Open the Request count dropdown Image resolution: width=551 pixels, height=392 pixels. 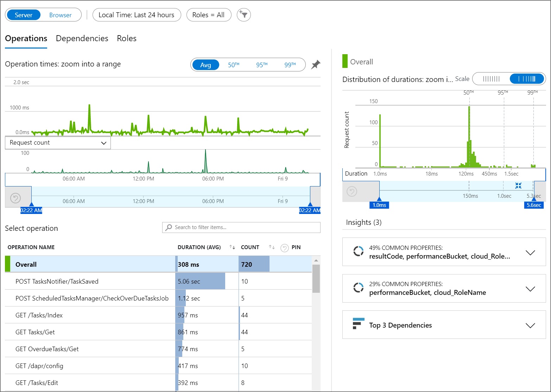click(x=58, y=143)
